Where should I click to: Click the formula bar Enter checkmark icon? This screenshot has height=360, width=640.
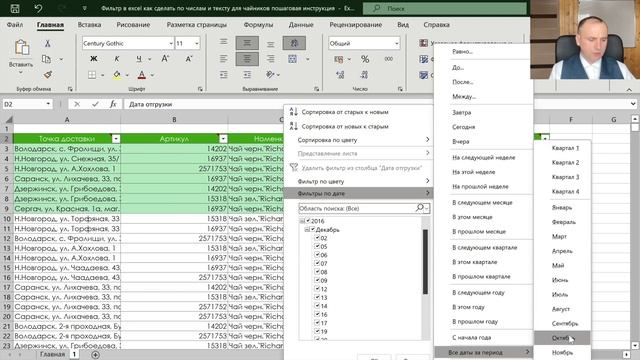click(x=95, y=104)
